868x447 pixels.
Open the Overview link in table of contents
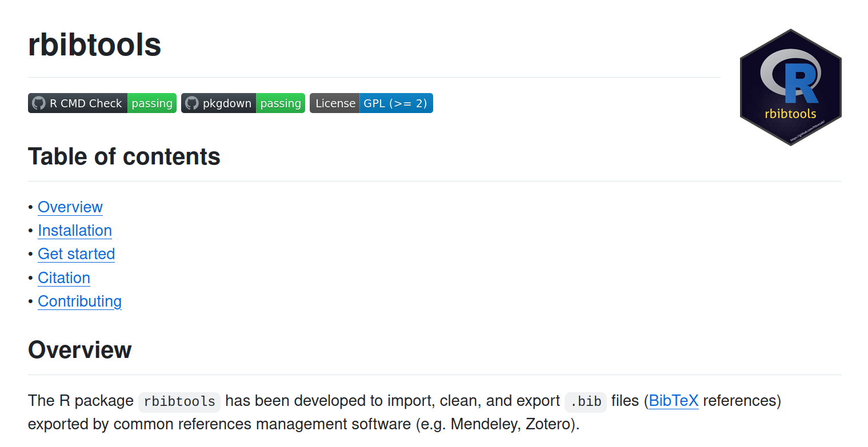click(x=70, y=207)
